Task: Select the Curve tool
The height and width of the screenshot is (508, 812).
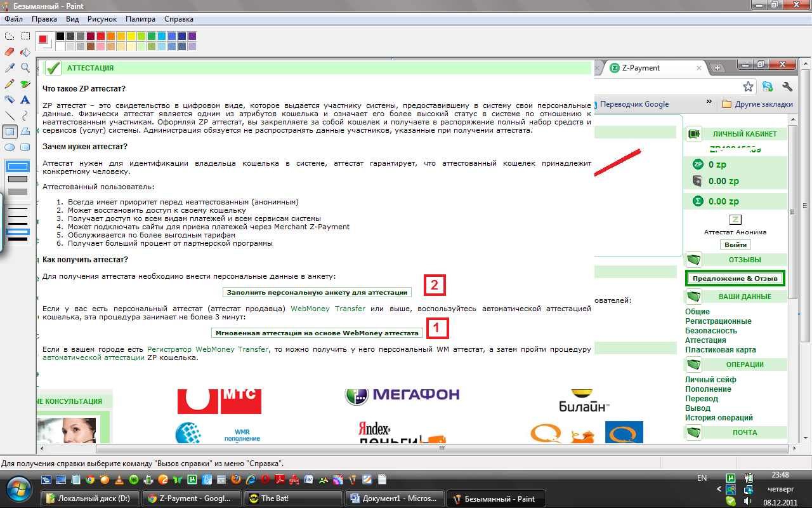Action: [x=25, y=115]
